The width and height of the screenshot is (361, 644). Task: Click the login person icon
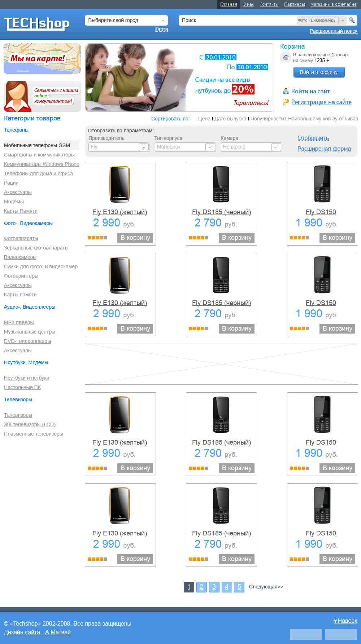click(286, 91)
